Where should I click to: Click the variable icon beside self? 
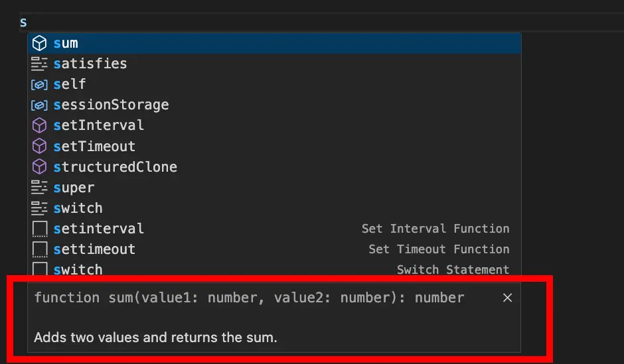coord(39,85)
